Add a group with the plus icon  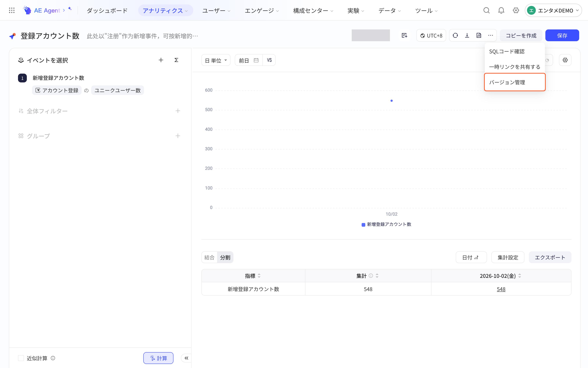[178, 136]
